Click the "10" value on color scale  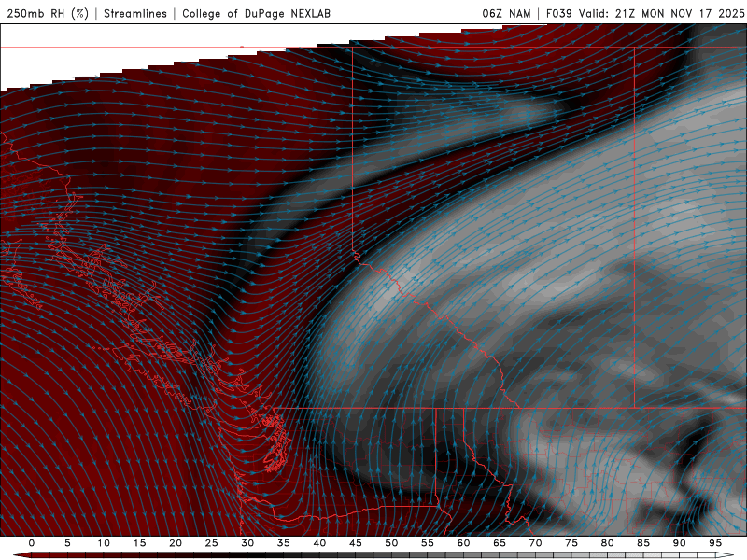pyautogui.click(x=104, y=543)
